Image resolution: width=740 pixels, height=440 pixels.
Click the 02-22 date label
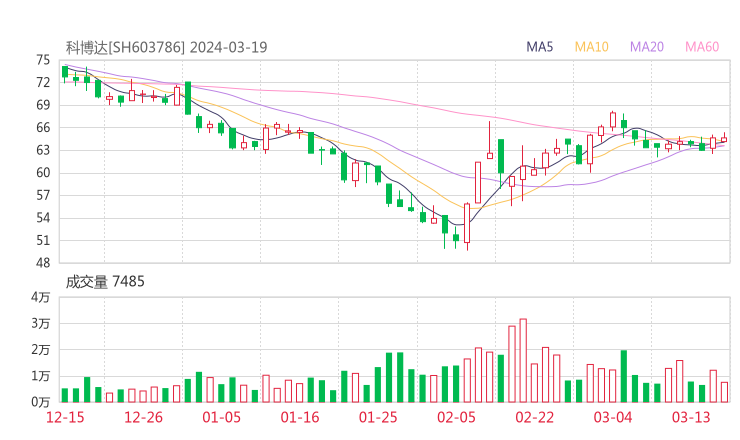pyautogui.click(x=534, y=417)
